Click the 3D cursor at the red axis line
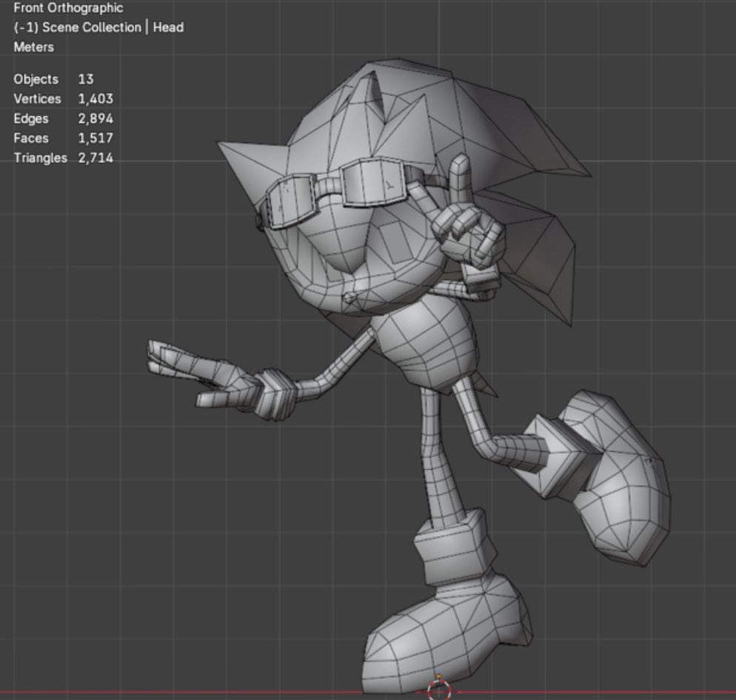Viewport: 736px width, 700px height. [439, 690]
